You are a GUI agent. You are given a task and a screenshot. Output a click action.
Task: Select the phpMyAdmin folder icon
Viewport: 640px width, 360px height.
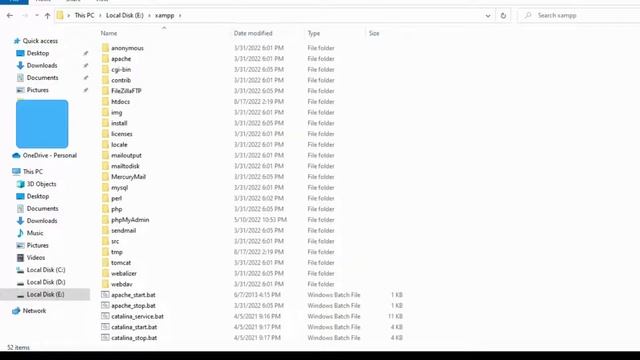105,220
